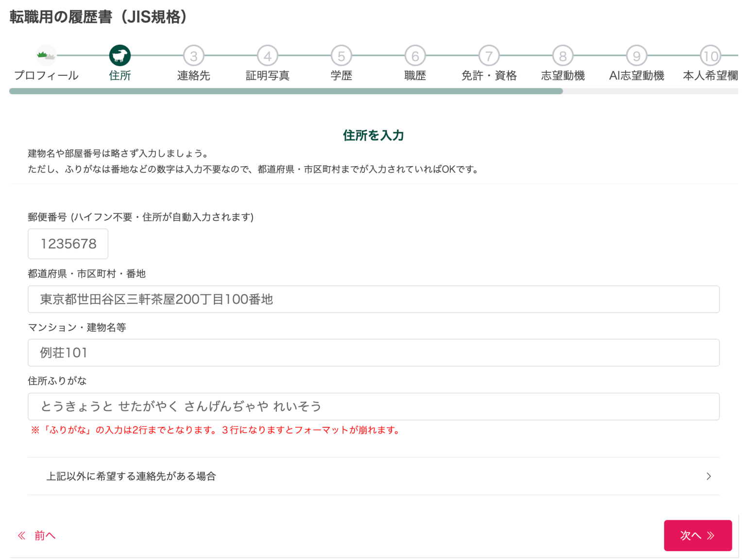746x560 pixels.
Task: Click the sheep icon on the 住所 step
Action: point(120,55)
